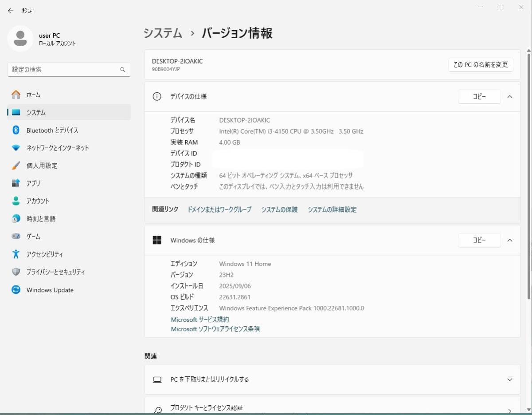
Task: Open the Accounts (アカウント) person icon
Action: click(x=16, y=201)
